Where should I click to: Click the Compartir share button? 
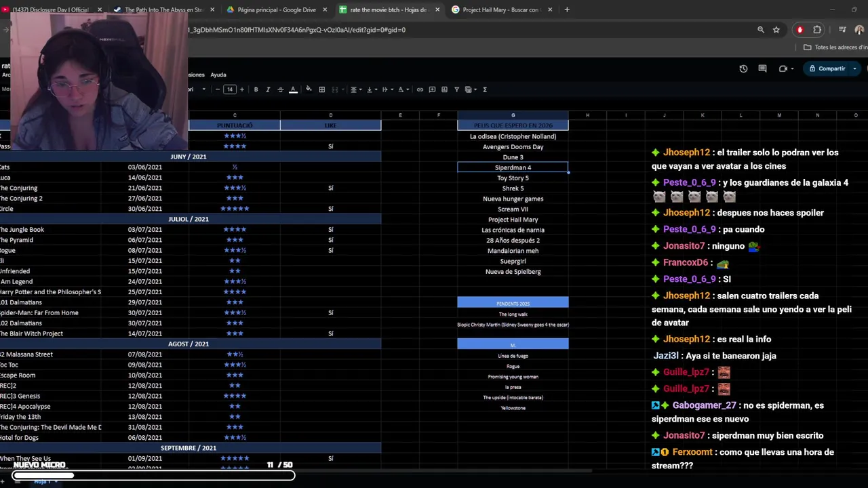coord(827,68)
